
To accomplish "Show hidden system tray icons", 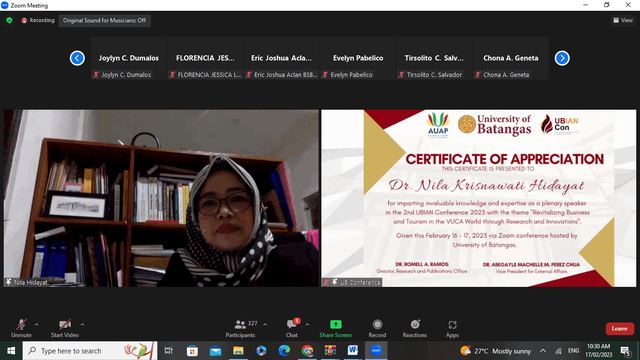I will pos(543,351).
